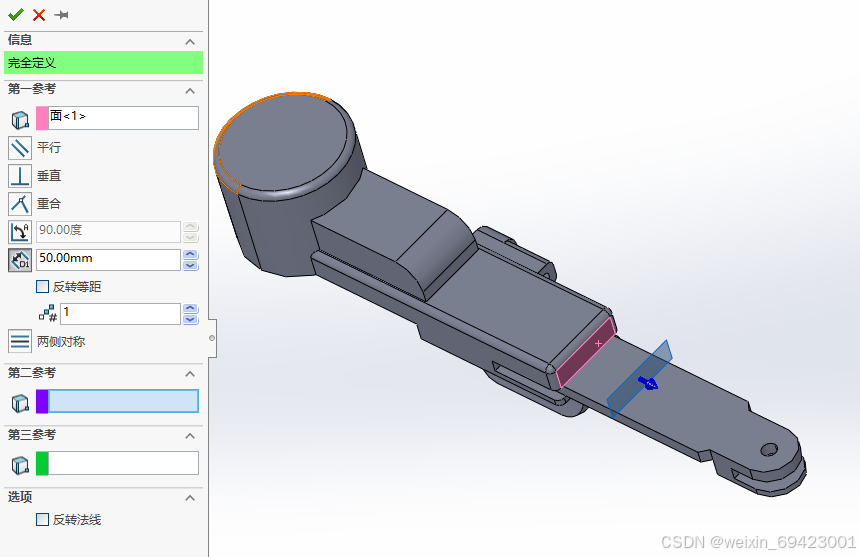Click the third reference face selector icon
The width and height of the screenshot is (860, 557).
(x=20, y=465)
